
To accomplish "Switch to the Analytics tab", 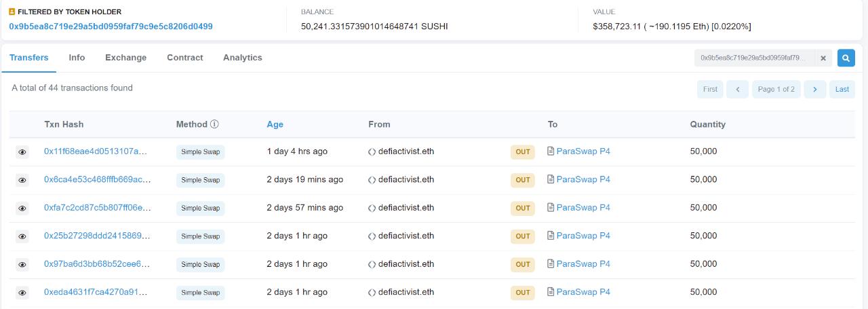I will point(242,58).
